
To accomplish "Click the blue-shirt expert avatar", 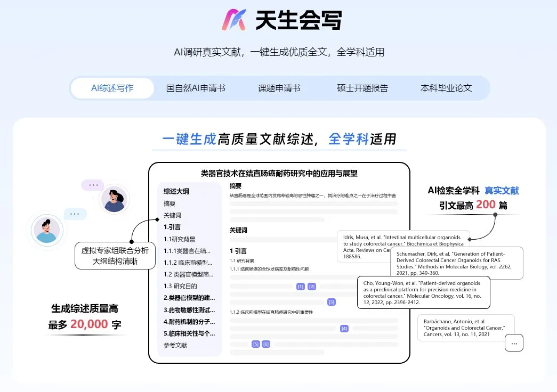I will pos(47,231).
